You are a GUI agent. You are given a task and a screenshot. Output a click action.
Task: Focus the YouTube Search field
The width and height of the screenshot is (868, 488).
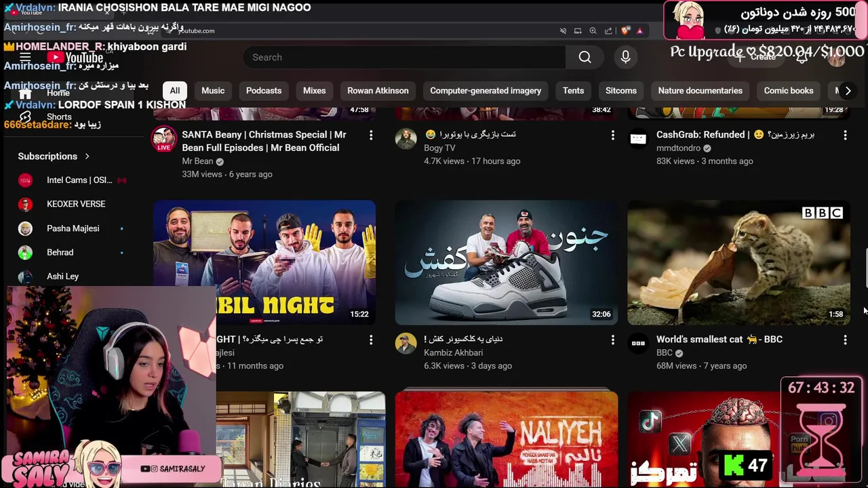click(404, 58)
